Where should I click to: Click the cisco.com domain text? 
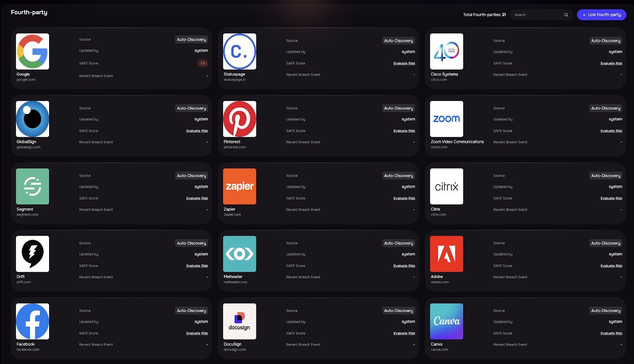(x=439, y=80)
